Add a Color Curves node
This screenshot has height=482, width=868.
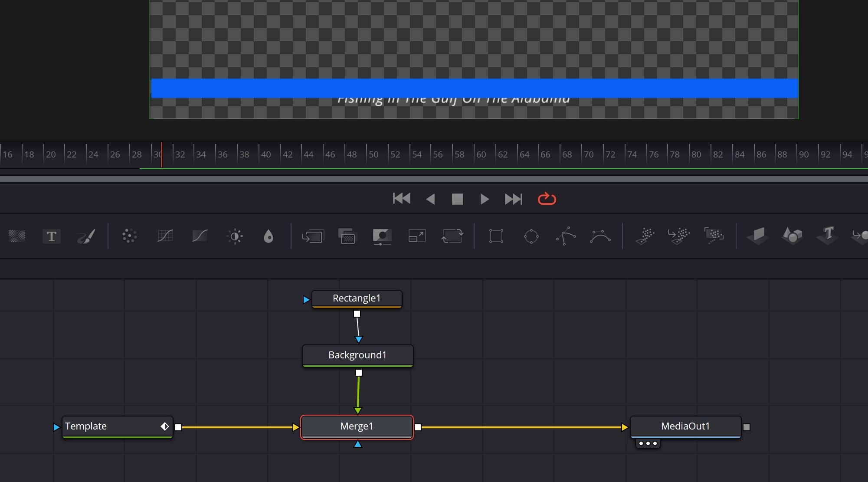click(165, 236)
